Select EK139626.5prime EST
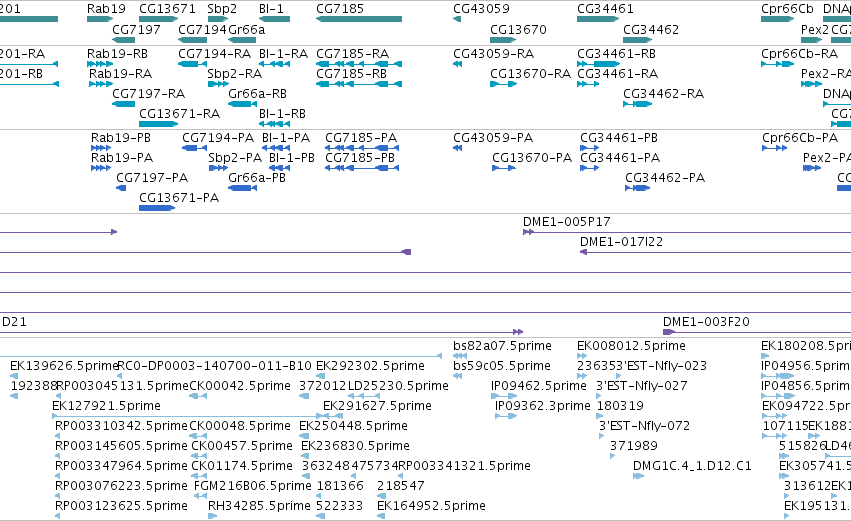The image size is (851, 521). 14,376
